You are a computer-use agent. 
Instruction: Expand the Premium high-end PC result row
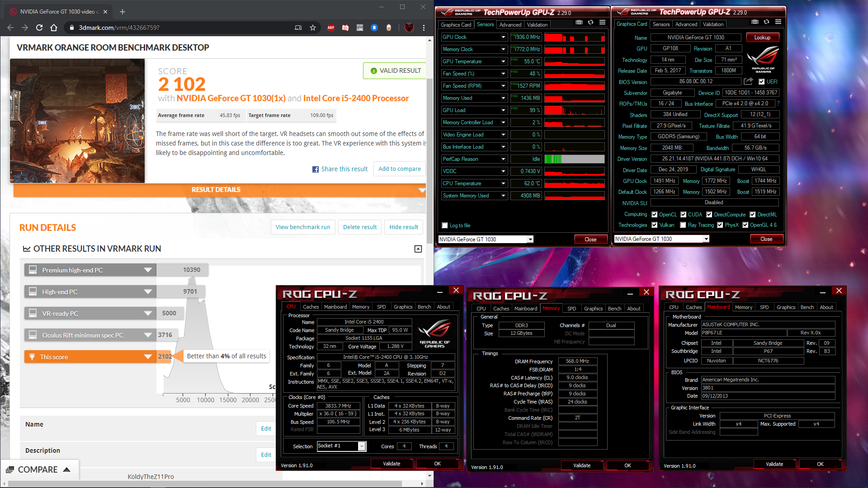pyautogui.click(x=148, y=270)
